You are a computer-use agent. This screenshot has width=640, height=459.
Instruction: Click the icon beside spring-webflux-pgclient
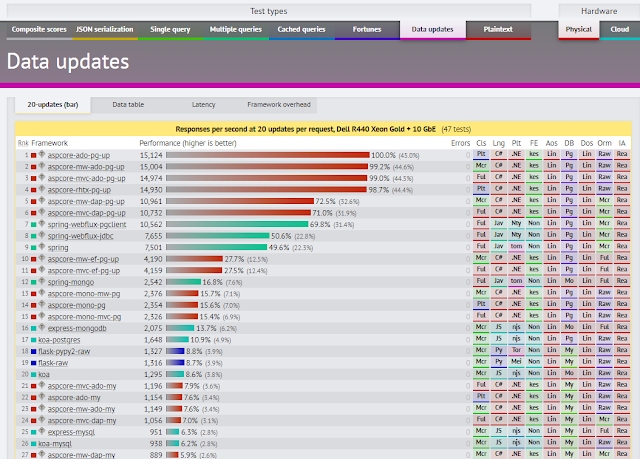[42, 223]
